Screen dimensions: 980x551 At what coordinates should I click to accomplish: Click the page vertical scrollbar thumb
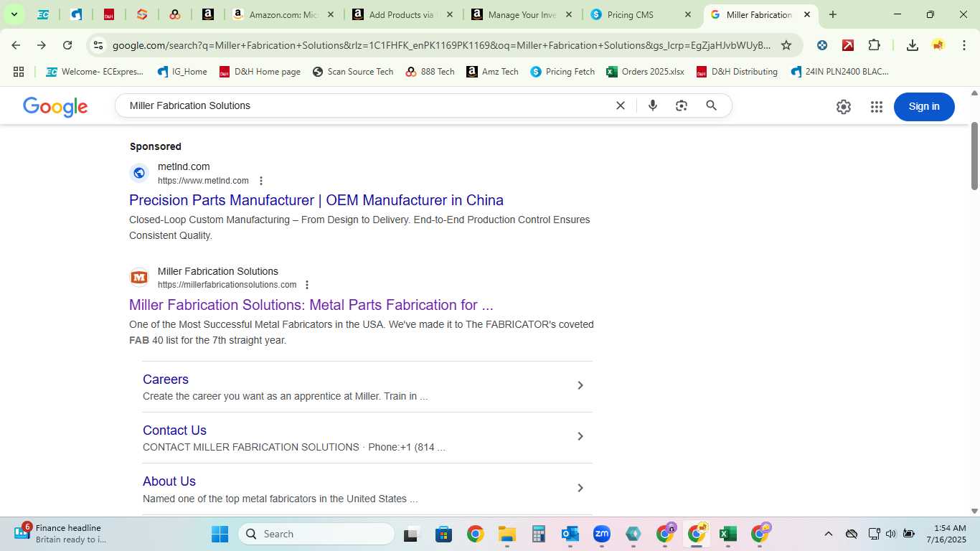tap(974, 156)
